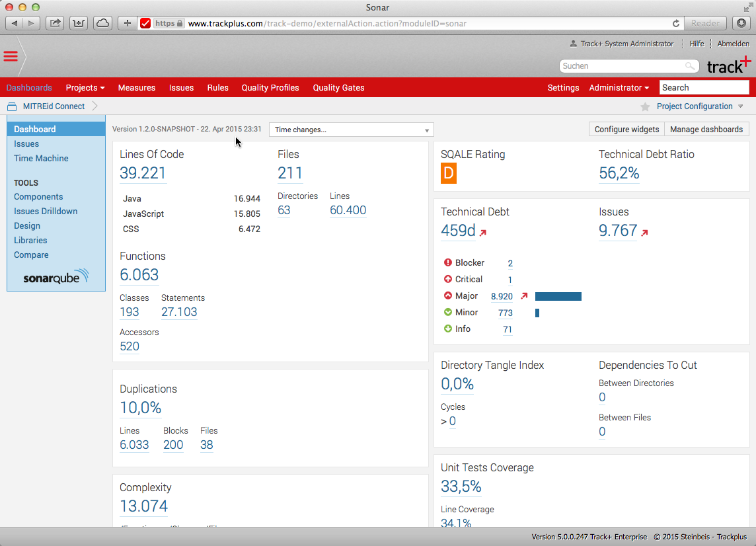Open the red hamburger menu top left
The image size is (756, 546).
(11, 57)
